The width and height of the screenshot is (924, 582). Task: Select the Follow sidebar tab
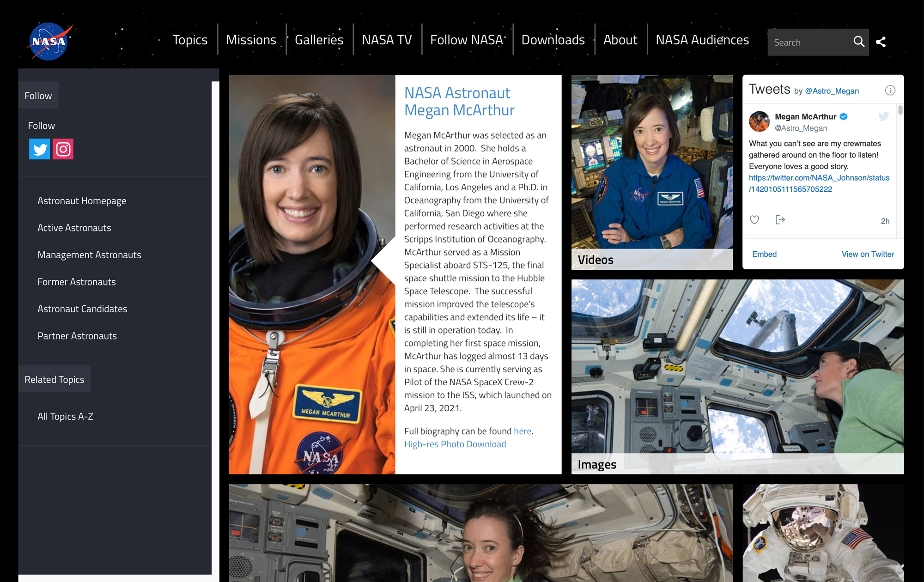(x=38, y=96)
